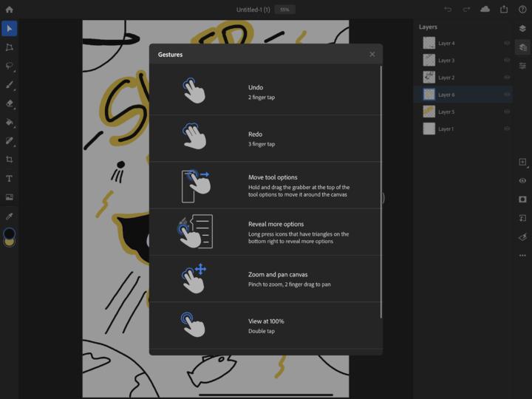
Task: Select the Lasso tool
Action: point(10,66)
